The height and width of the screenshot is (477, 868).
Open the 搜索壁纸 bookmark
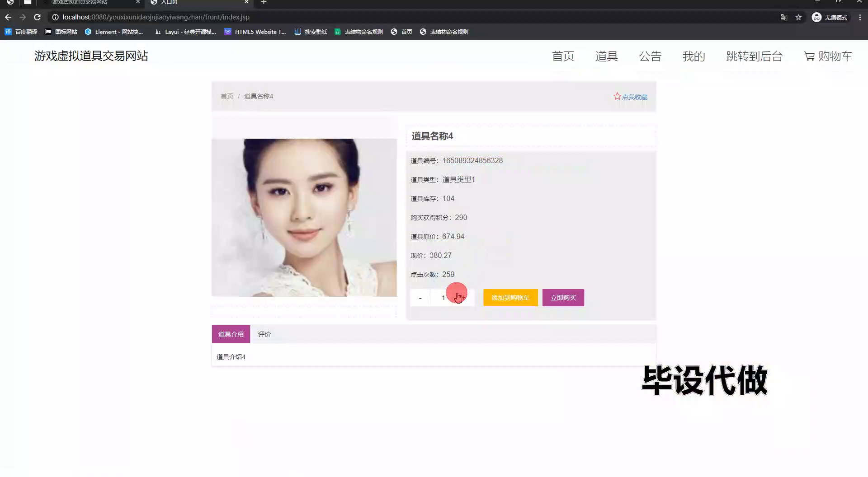tap(311, 32)
